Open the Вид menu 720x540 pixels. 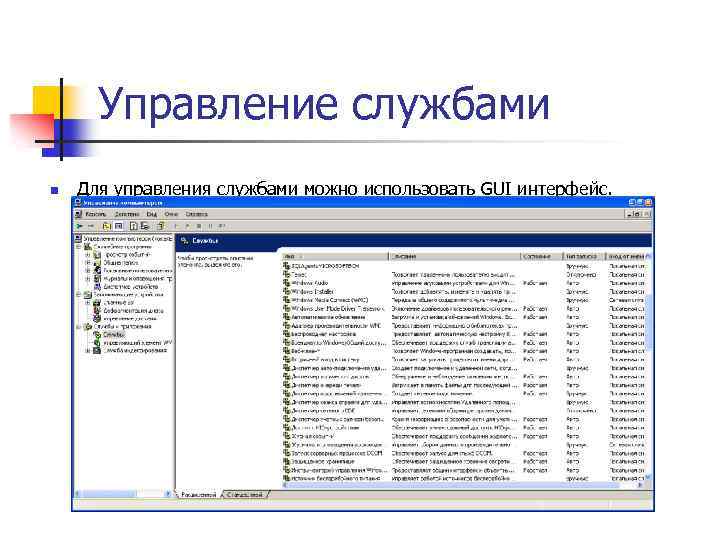[x=152, y=214]
